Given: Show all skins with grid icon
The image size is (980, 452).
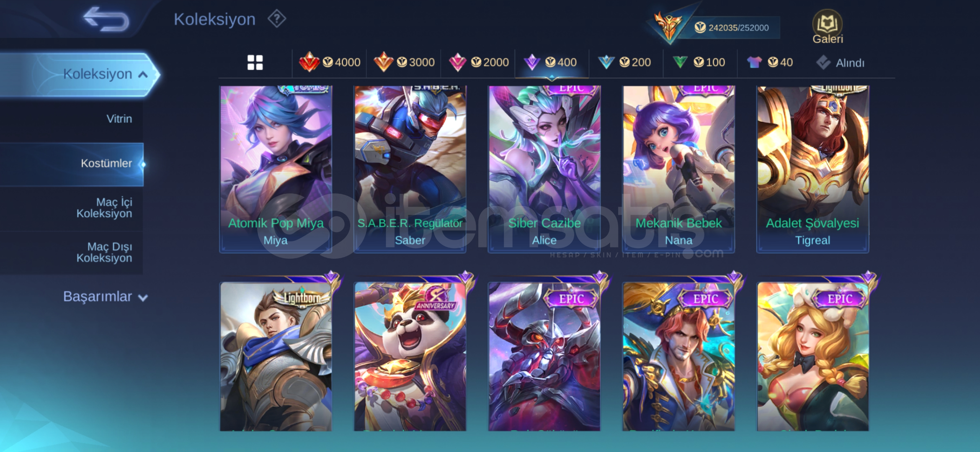Looking at the screenshot, I should pos(255,63).
